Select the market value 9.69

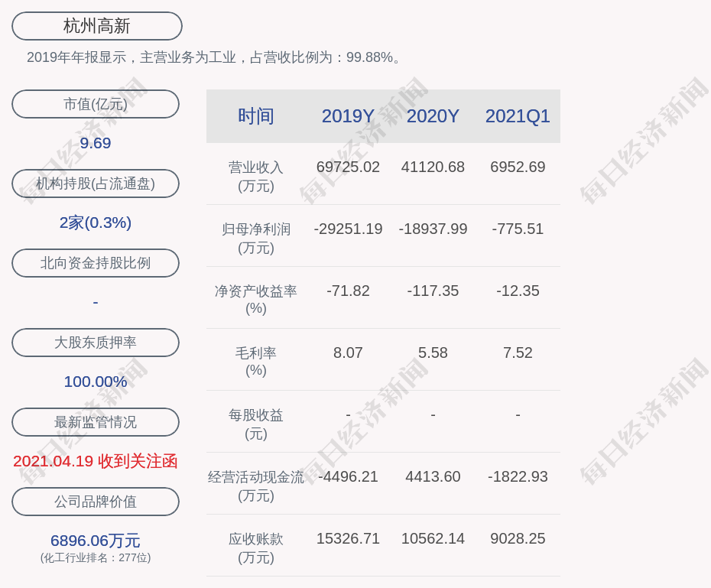click(96, 143)
